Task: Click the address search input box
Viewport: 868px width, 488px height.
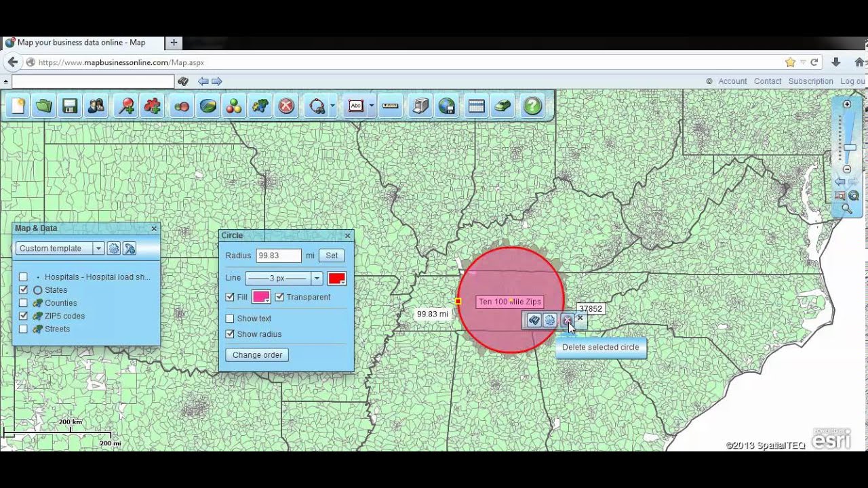Action: [93, 81]
